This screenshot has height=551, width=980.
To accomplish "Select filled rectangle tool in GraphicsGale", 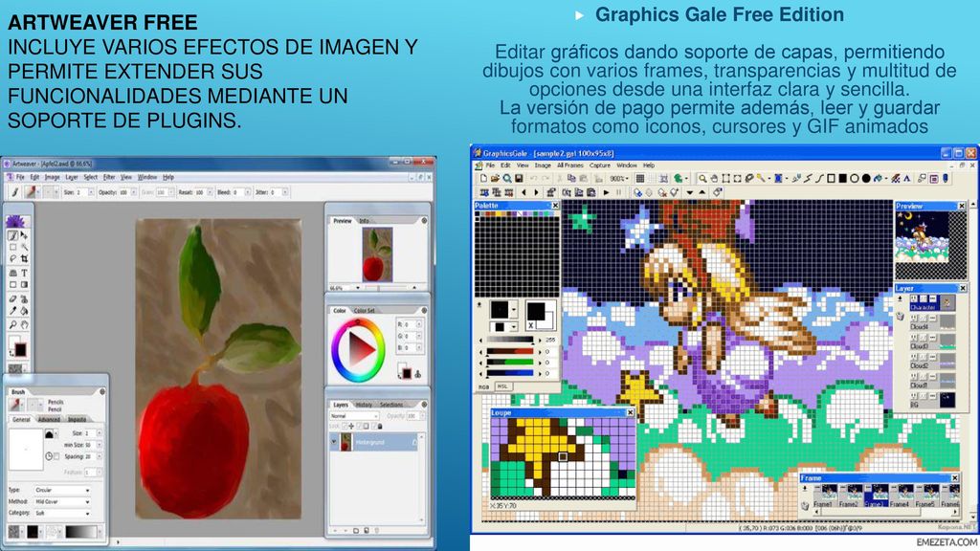I will (842, 179).
